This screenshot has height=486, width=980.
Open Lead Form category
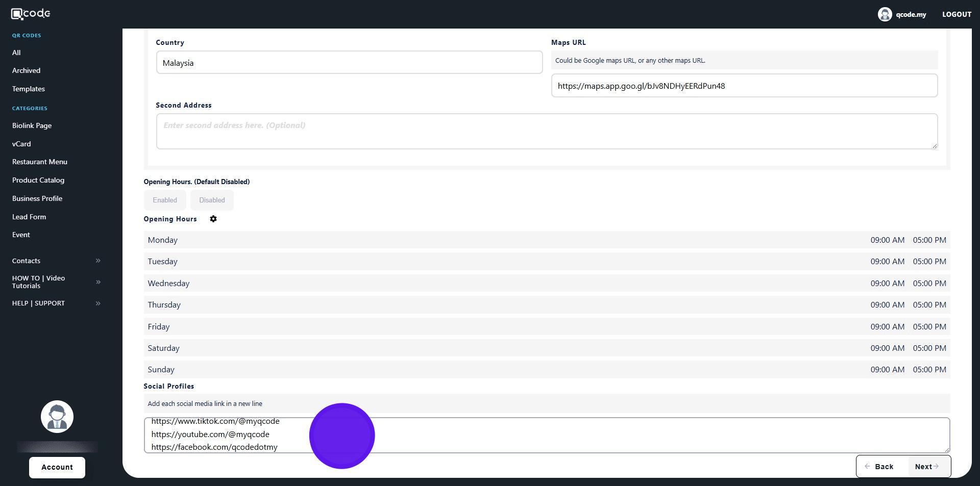pyautogui.click(x=29, y=217)
